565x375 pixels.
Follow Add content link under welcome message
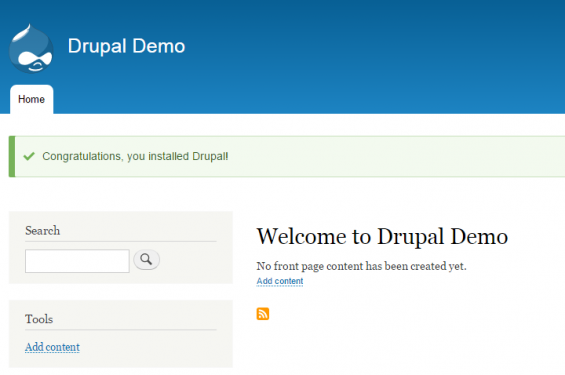[x=280, y=281]
